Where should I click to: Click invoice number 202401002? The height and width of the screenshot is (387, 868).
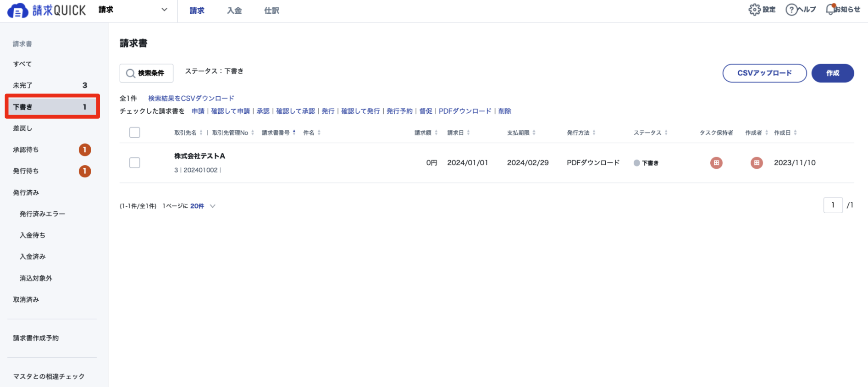(200, 170)
